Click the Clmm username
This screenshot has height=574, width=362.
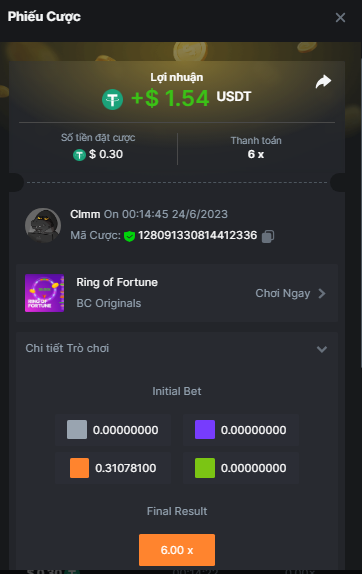(x=85, y=214)
